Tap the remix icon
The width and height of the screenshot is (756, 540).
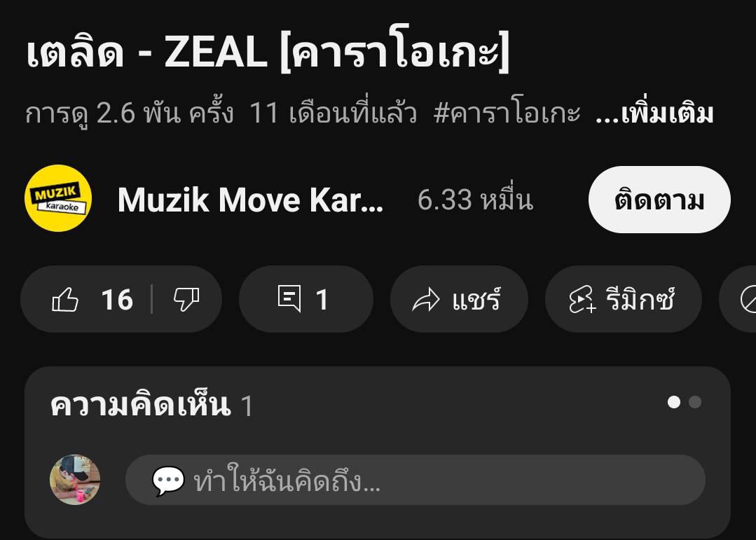(582, 299)
